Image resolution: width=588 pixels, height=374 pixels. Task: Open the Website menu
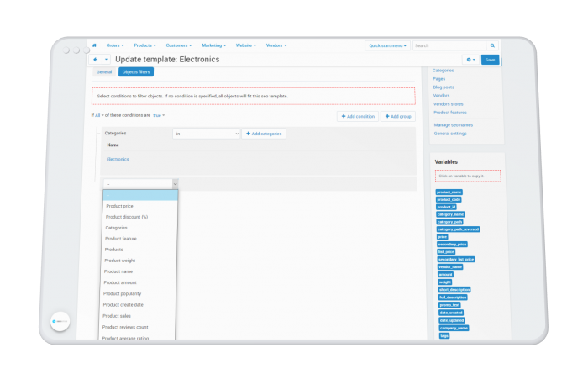coord(245,45)
